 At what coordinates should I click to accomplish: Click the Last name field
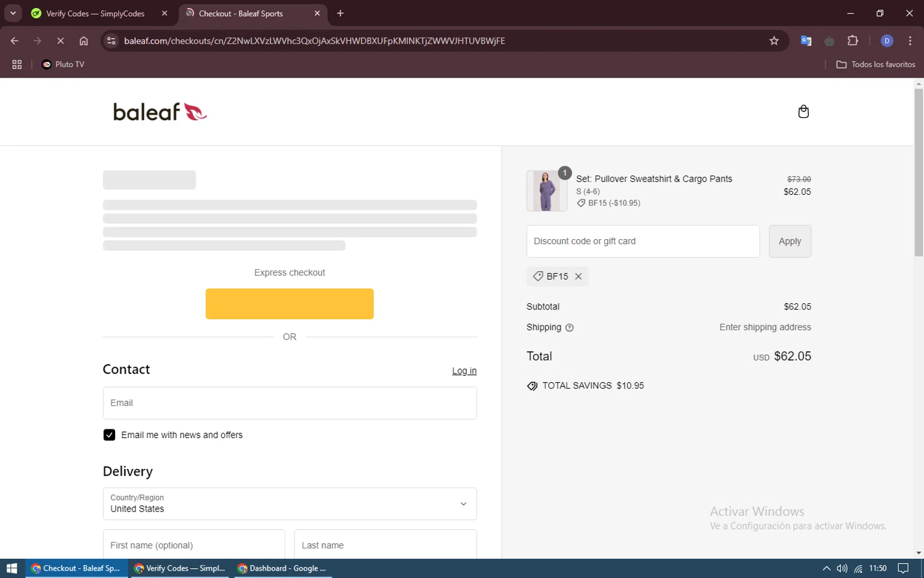pos(386,545)
